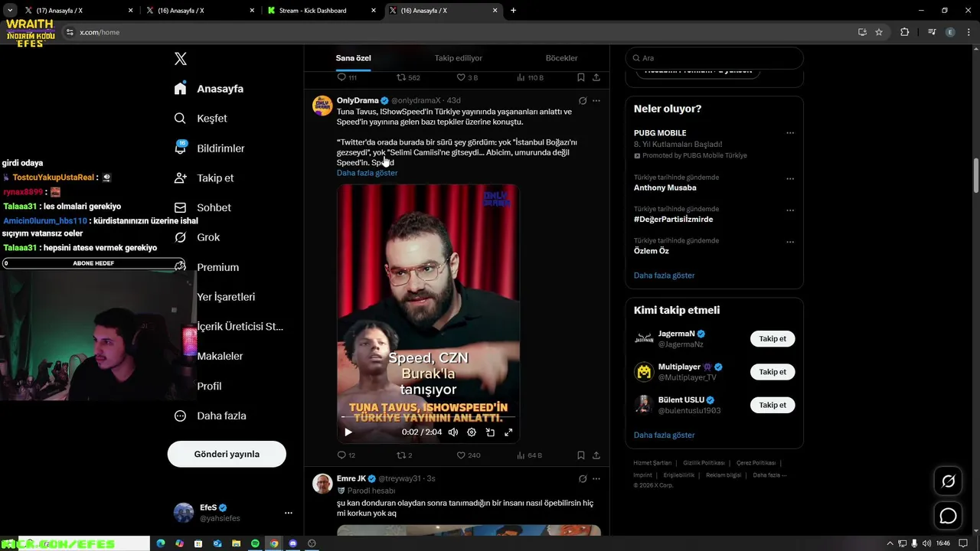Show hidden system tray icons
This screenshot has height=551, width=980.
point(890,543)
